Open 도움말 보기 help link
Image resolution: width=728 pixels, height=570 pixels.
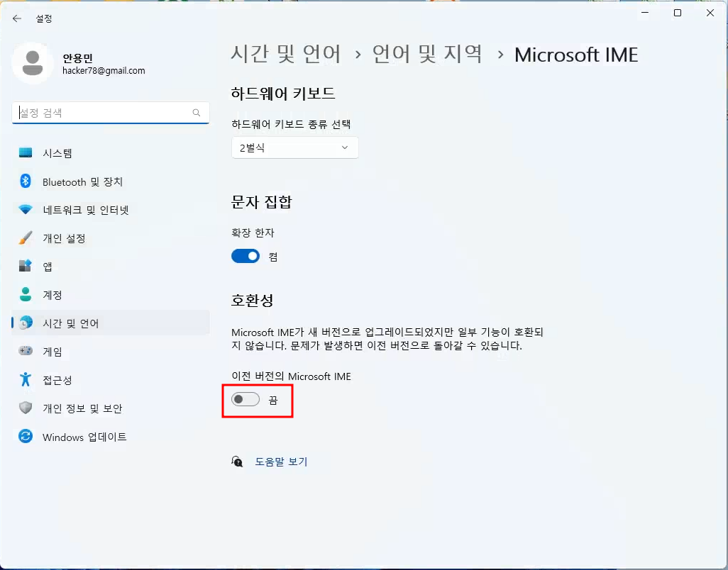(282, 462)
